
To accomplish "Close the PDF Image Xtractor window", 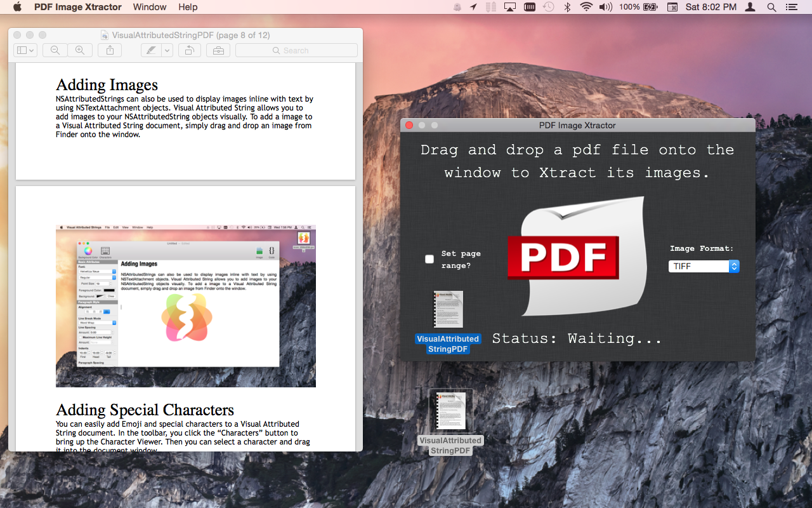I will tap(409, 125).
